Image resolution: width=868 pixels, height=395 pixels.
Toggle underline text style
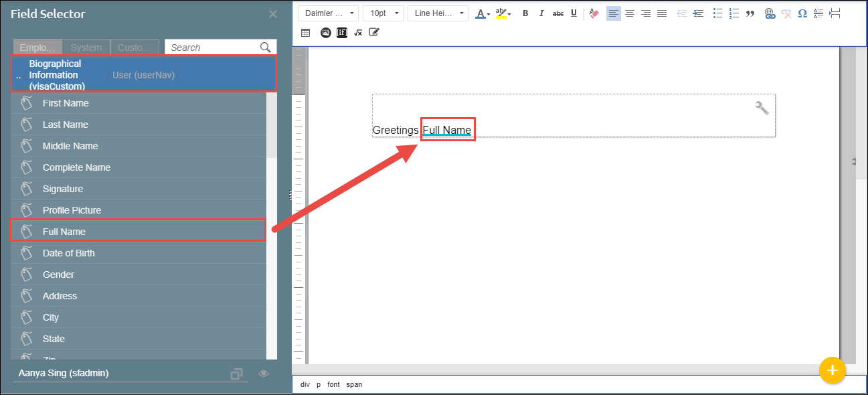(x=574, y=13)
